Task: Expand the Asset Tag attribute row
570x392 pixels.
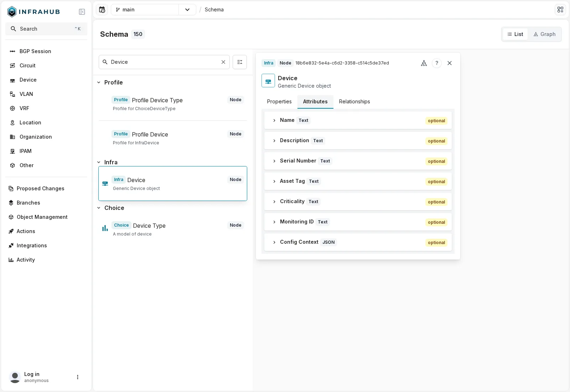Action: pyautogui.click(x=358, y=181)
